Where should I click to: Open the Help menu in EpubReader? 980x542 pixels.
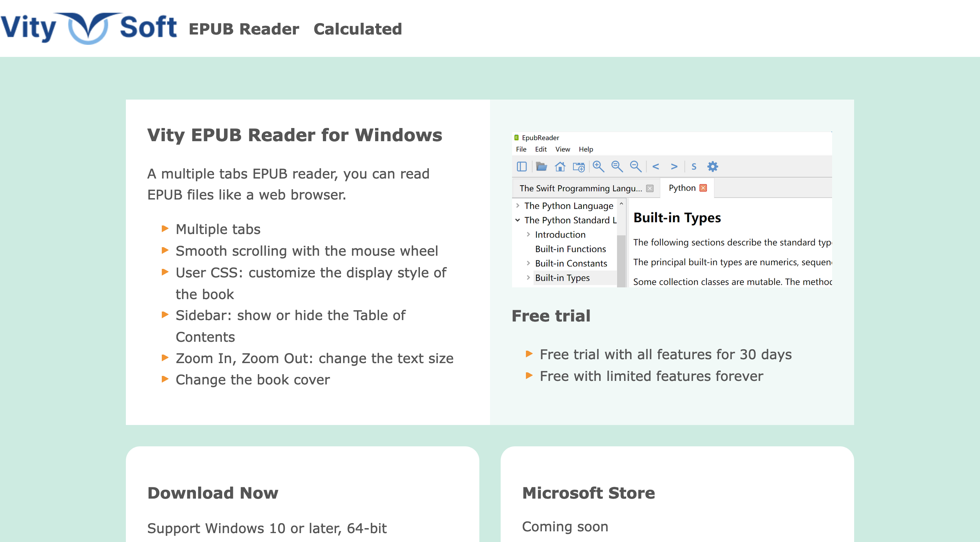pos(586,149)
